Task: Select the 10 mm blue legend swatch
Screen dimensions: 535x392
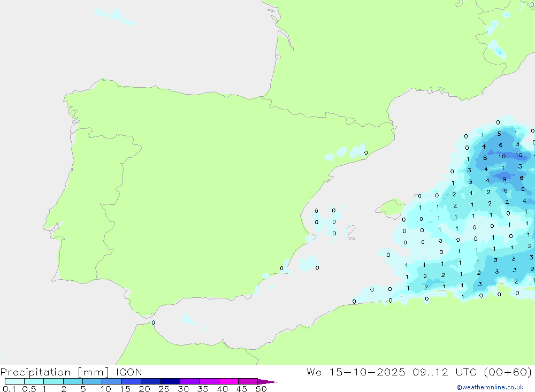Action: [112, 381]
